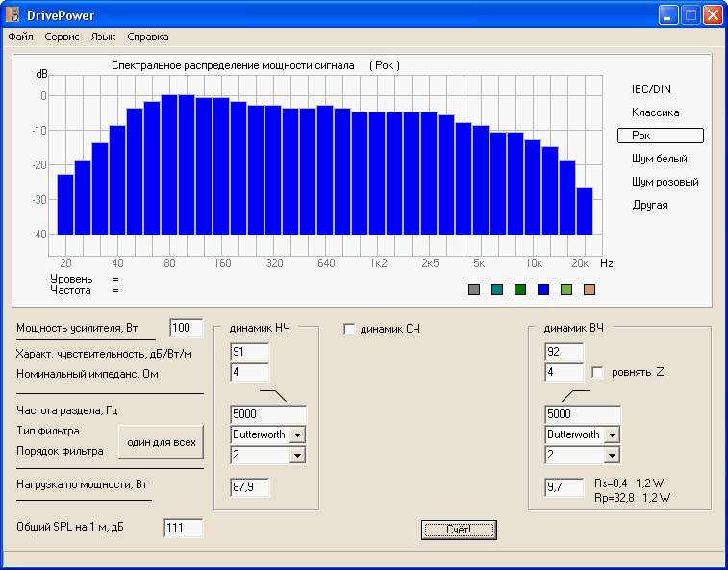Open the Файл menu
This screenshot has width=728, height=570.
pyautogui.click(x=20, y=37)
